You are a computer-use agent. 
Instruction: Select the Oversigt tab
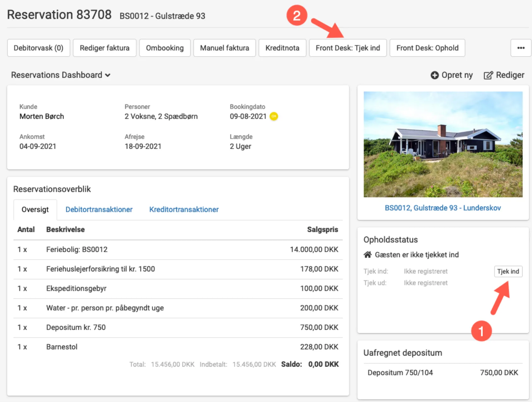tap(35, 210)
